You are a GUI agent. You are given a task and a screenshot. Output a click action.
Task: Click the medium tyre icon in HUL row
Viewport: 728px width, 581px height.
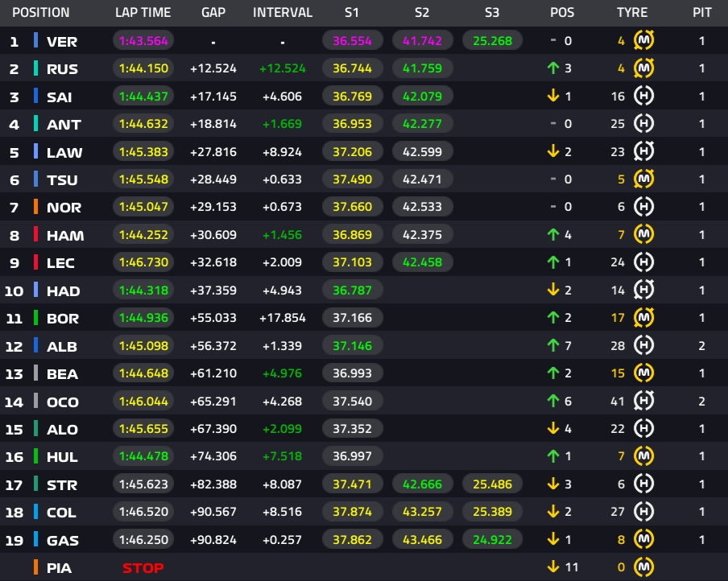coord(644,456)
